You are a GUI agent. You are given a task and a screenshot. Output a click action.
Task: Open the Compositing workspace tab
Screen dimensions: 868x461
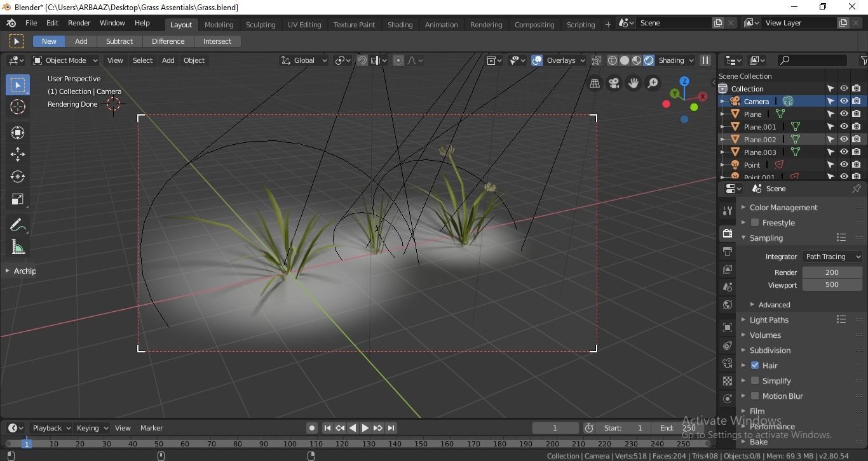(534, 25)
